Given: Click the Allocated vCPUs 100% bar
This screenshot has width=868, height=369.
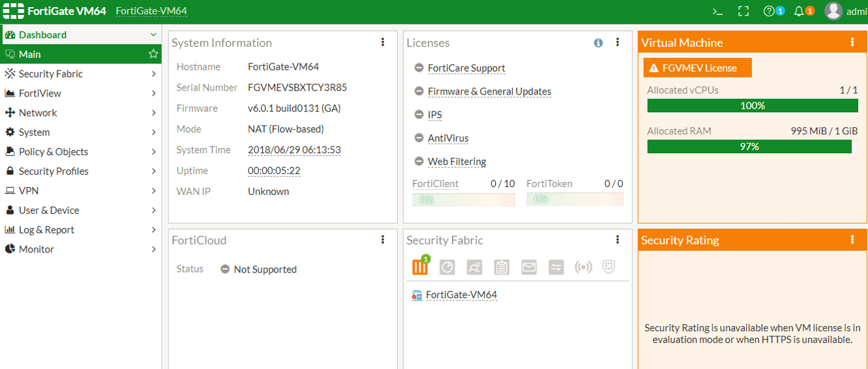Looking at the screenshot, I should [x=753, y=106].
